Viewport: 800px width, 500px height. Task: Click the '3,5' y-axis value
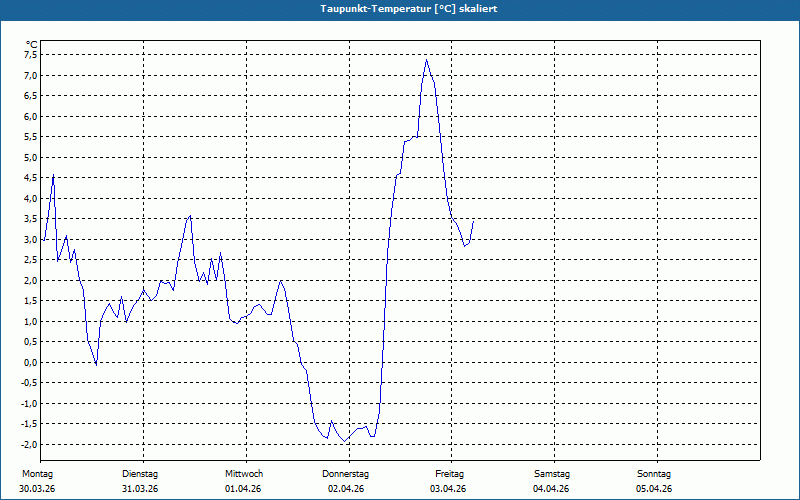pyautogui.click(x=31, y=219)
